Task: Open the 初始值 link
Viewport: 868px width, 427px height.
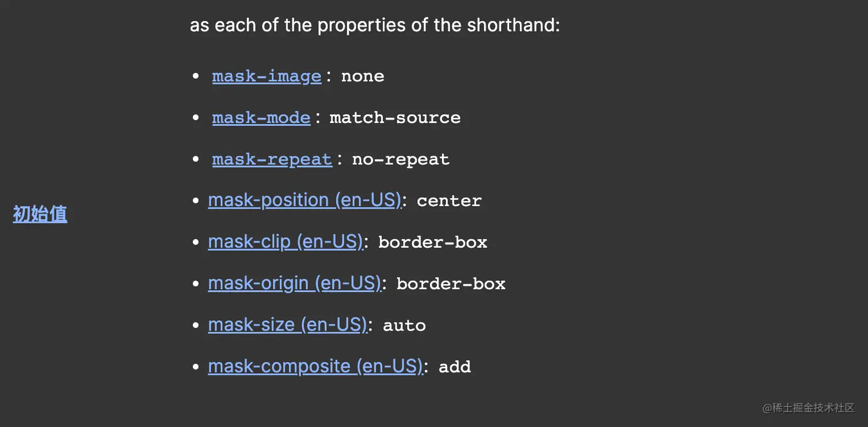Action: pyautogui.click(x=40, y=214)
